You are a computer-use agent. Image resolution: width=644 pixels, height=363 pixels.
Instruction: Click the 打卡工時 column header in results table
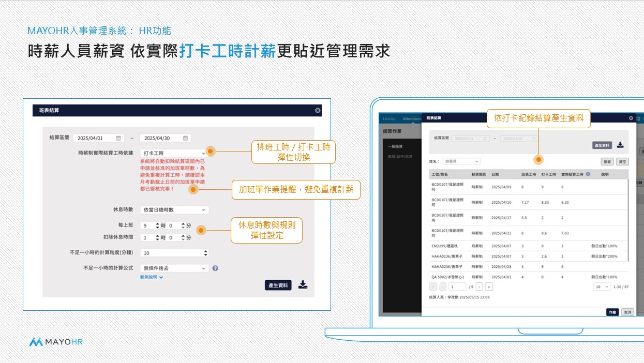click(x=548, y=174)
